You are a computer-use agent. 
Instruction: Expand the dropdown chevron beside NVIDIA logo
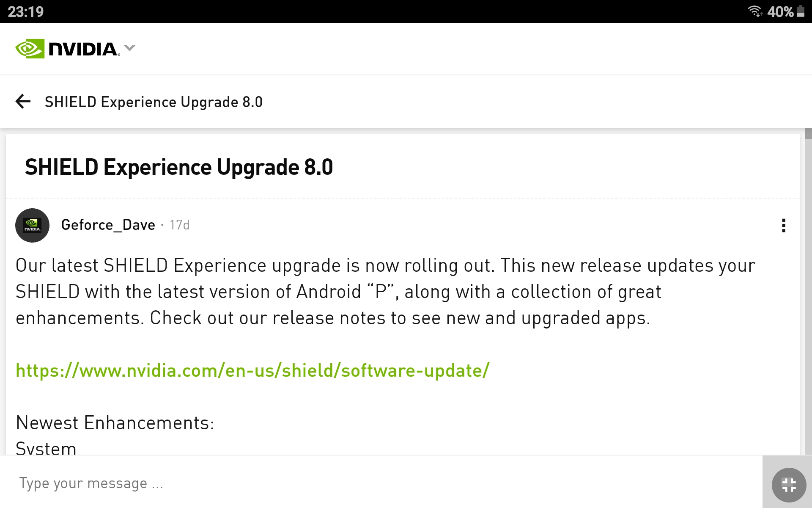click(x=130, y=48)
